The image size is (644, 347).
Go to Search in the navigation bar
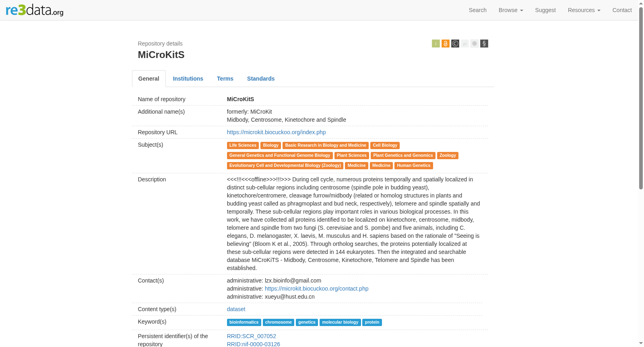click(478, 10)
